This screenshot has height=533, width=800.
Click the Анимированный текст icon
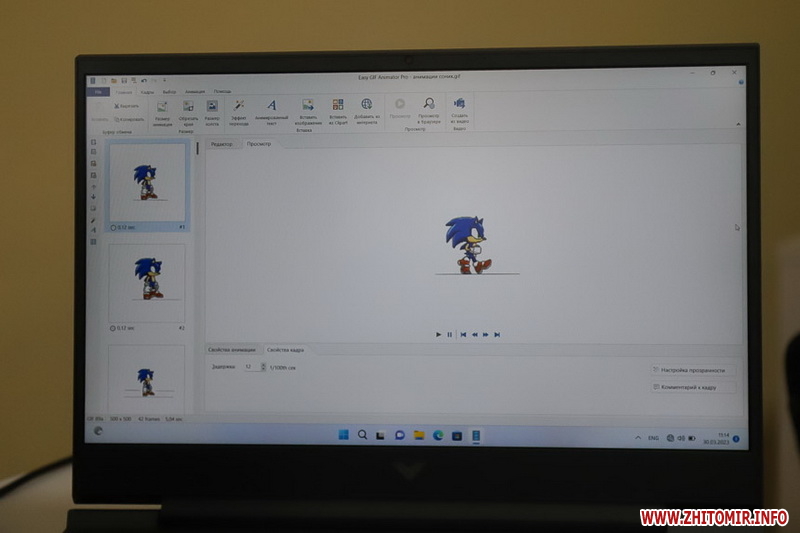pyautogui.click(x=271, y=108)
